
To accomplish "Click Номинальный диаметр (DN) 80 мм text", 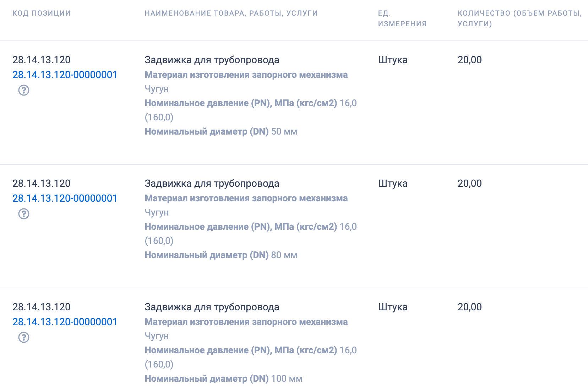I will point(221,255).
